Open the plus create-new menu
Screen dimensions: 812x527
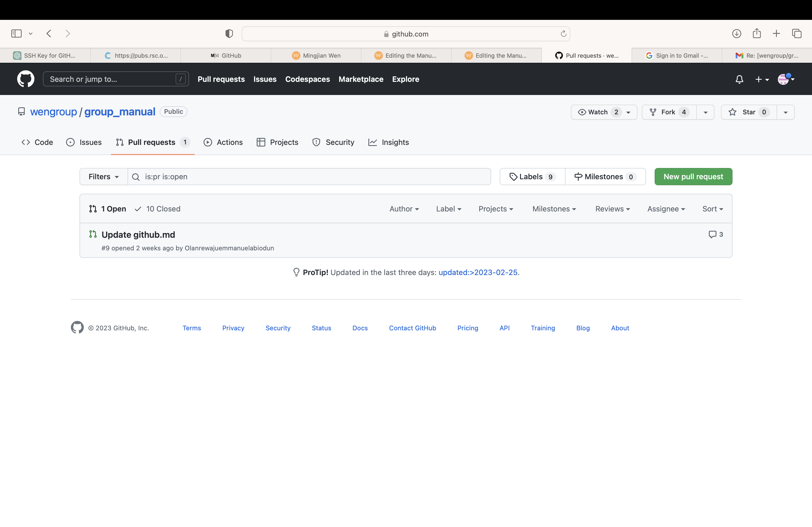pyautogui.click(x=762, y=79)
